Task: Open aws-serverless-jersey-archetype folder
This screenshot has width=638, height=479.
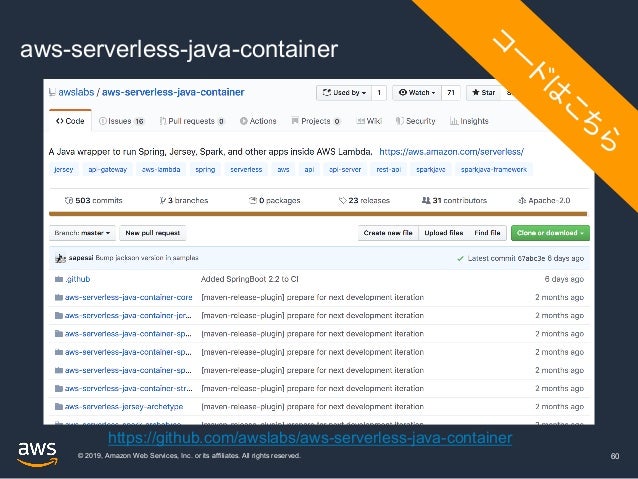Action: click(x=124, y=406)
